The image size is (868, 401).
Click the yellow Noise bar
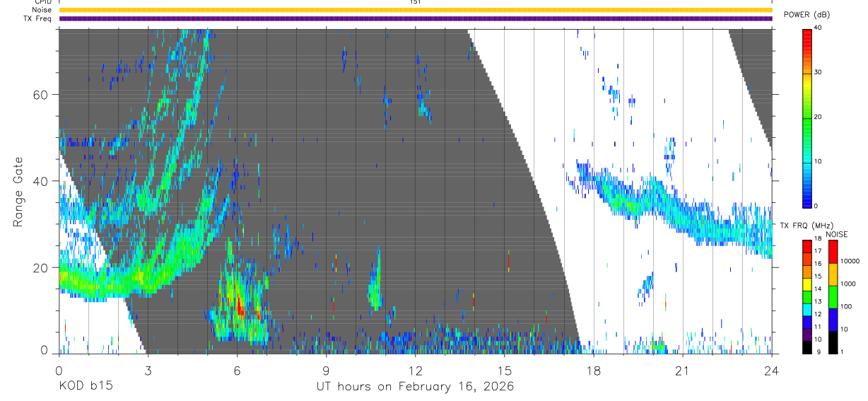coord(416,10)
